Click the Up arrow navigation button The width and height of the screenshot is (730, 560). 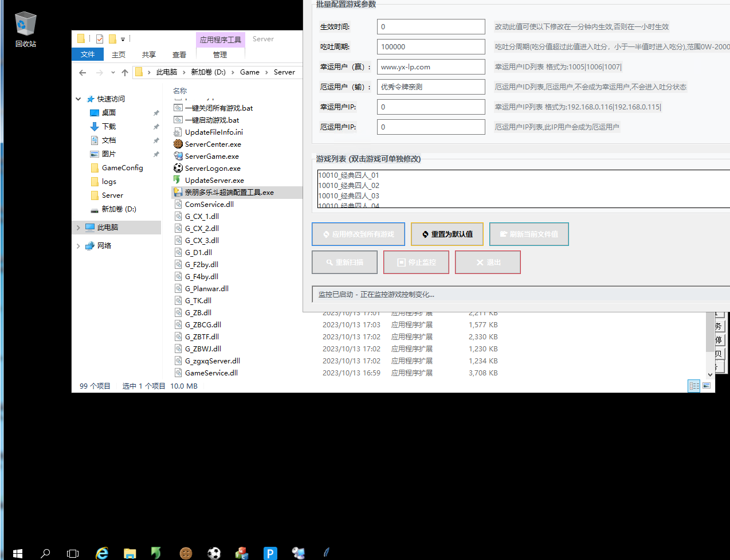[x=125, y=73]
